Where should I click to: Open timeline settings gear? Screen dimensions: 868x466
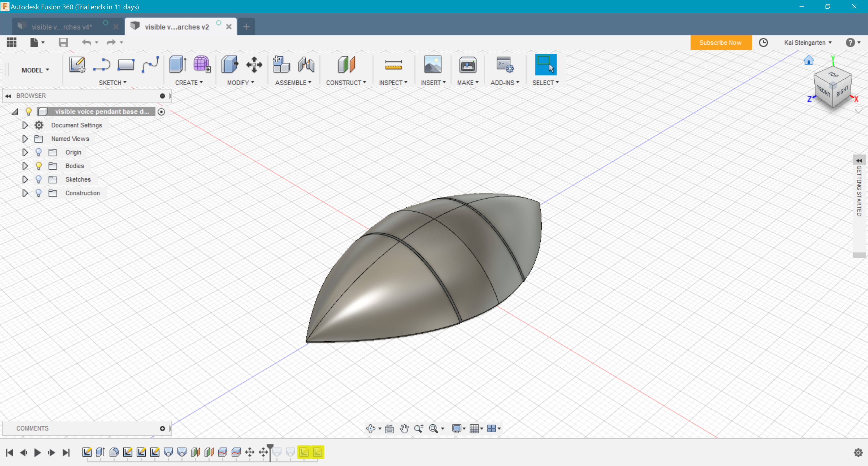tap(858, 452)
